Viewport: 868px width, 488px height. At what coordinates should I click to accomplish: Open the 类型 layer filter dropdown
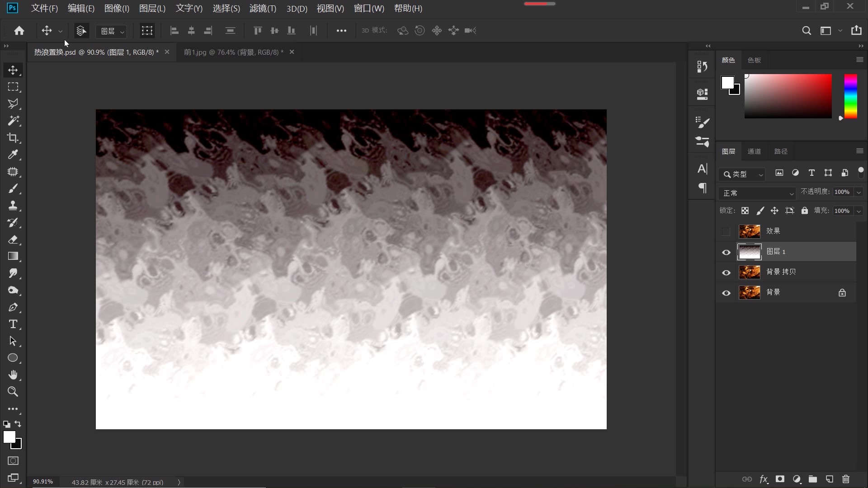pos(744,174)
